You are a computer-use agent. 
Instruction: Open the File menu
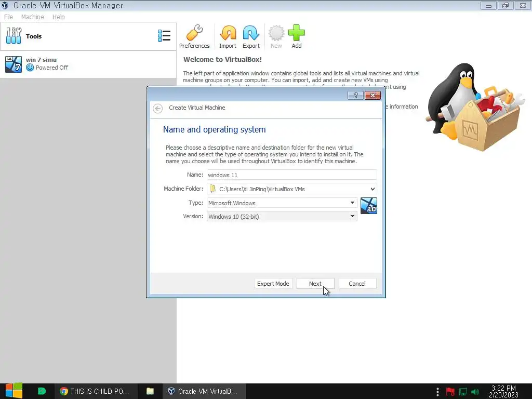coord(8,17)
